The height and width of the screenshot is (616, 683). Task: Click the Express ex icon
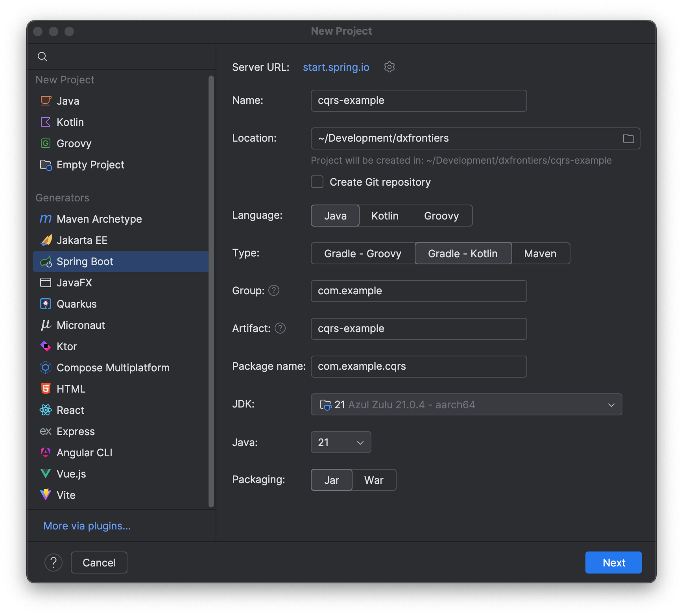(x=46, y=432)
